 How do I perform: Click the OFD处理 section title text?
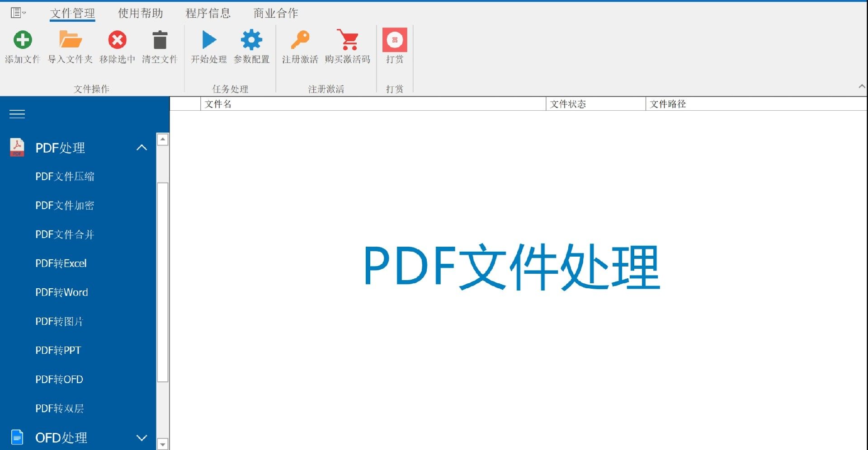point(61,438)
